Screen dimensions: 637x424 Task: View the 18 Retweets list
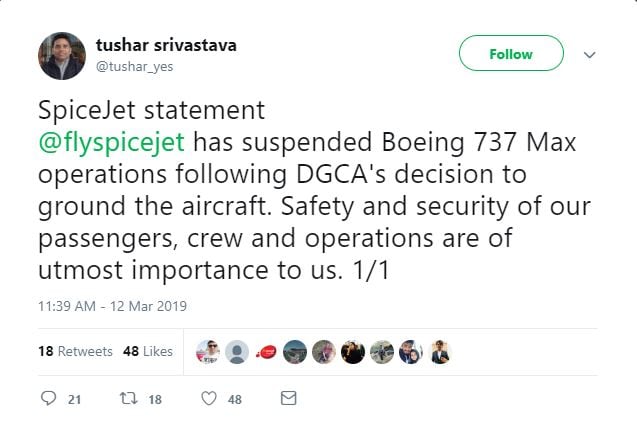61,351
